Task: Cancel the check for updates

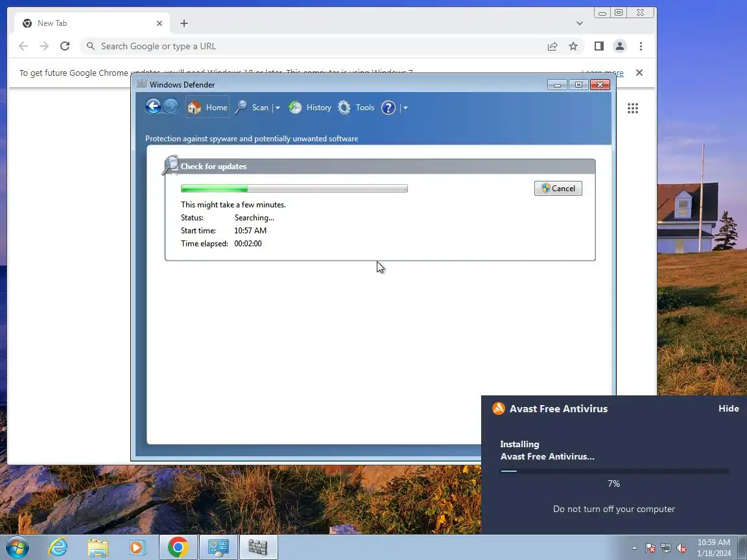Action: [558, 189]
